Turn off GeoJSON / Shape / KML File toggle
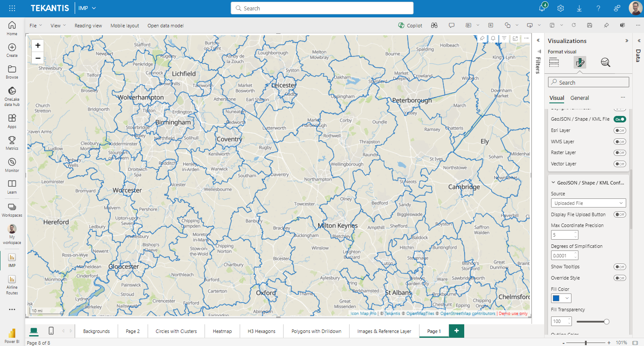This screenshot has height=346, width=644. tap(620, 119)
